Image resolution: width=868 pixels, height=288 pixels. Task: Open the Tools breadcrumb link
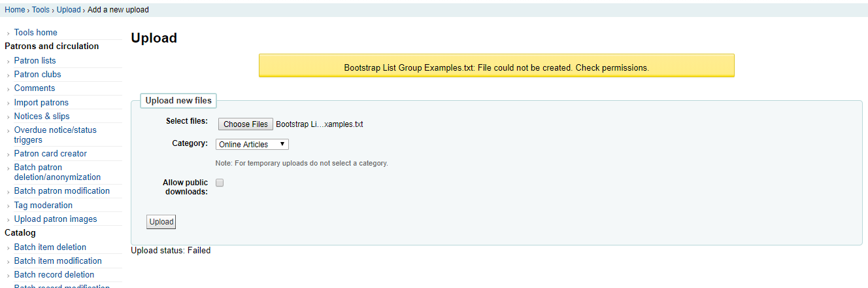(x=41, y=10)
